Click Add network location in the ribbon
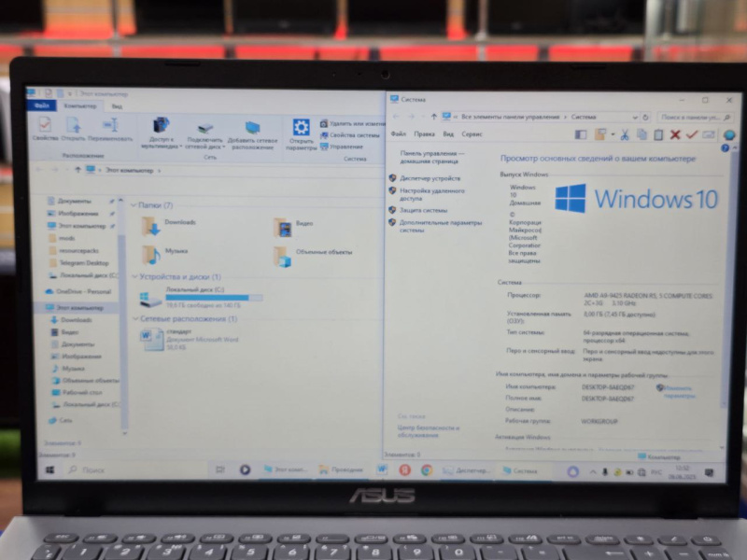This screenshot has width=747, height=560. click(252, 135)
